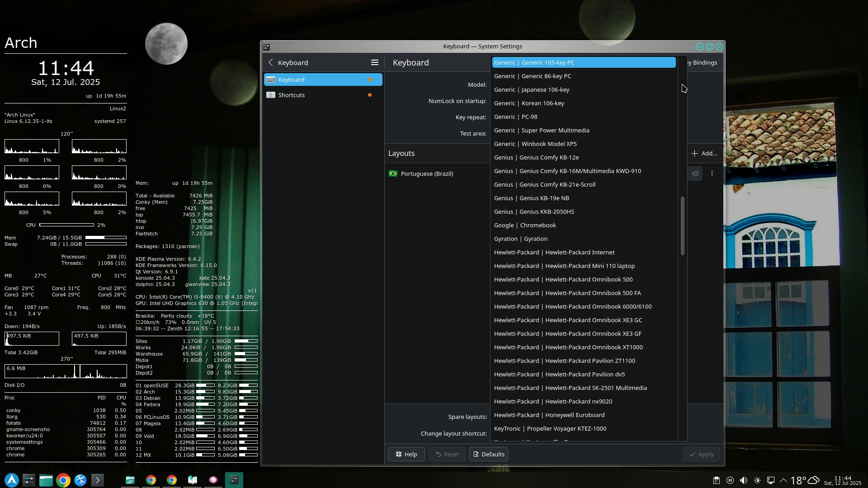Image resolution: width=868 pixels, height=488 pixels.
Task: Open the wired network tray icon
Action: 771,480
